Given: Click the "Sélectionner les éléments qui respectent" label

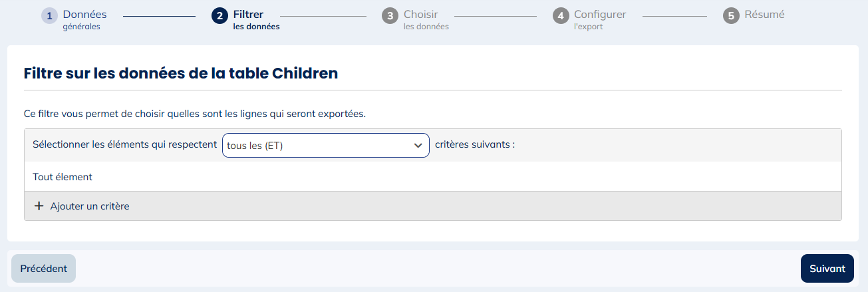Looking at the screenshot, I should click(x=124, y=144).
